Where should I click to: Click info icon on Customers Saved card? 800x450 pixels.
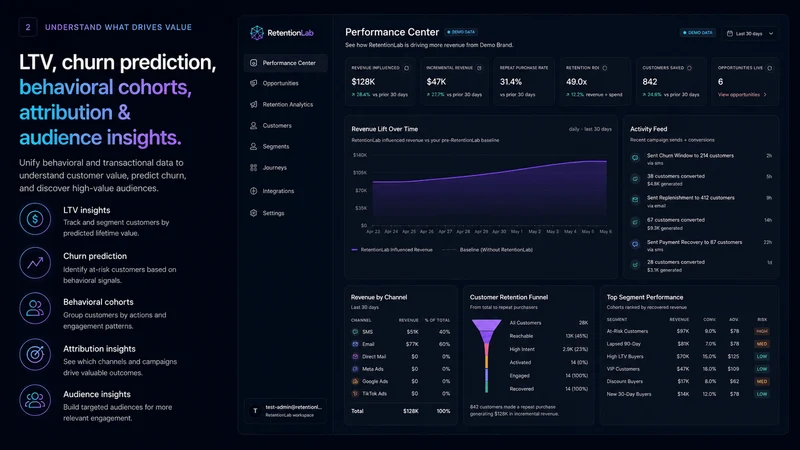pyautogui.click(x=689, y=68)
